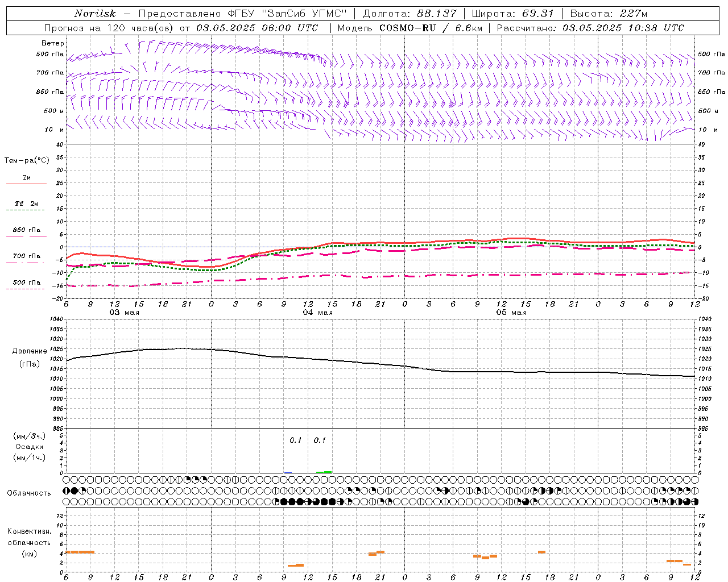The image size is (728, 582).
Task: Select the 'Предоставлено ФГБУ "ЗапСиб УГМС"' text
Action: [x=243, y=14]
